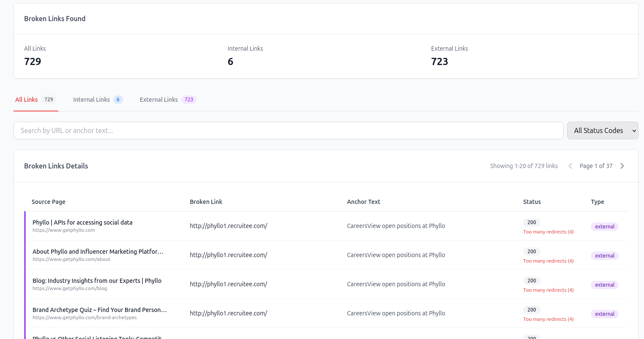Click the 'Page 1 of 37' pagination label

pos(596,165)
